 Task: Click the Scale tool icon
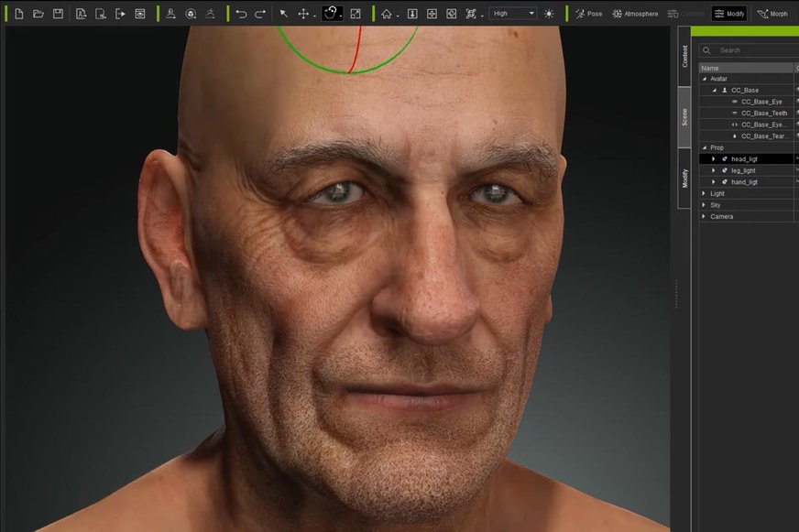tap(356, 14)
